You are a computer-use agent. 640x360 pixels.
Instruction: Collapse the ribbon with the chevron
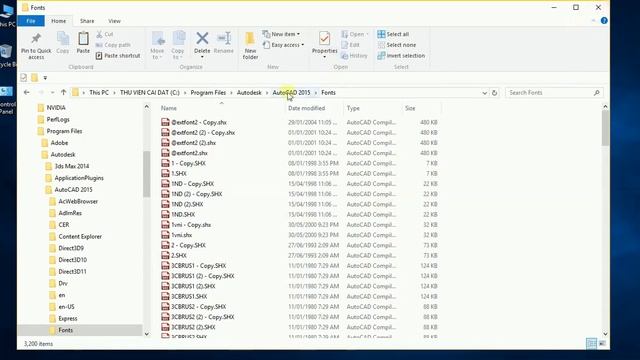pyautogui.click(x=593, y=21)
